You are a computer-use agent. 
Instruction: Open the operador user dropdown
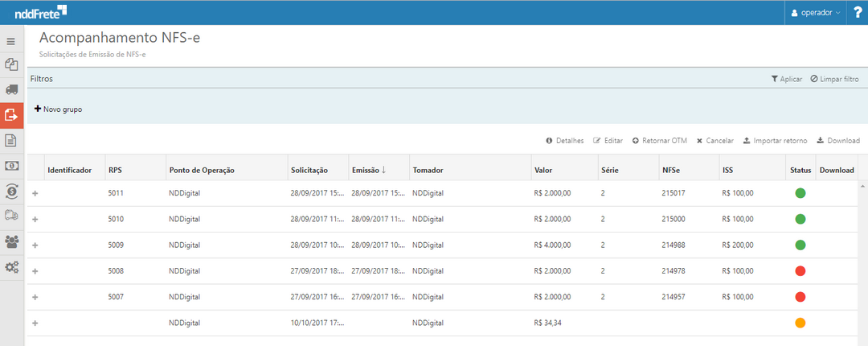point(816,13)
